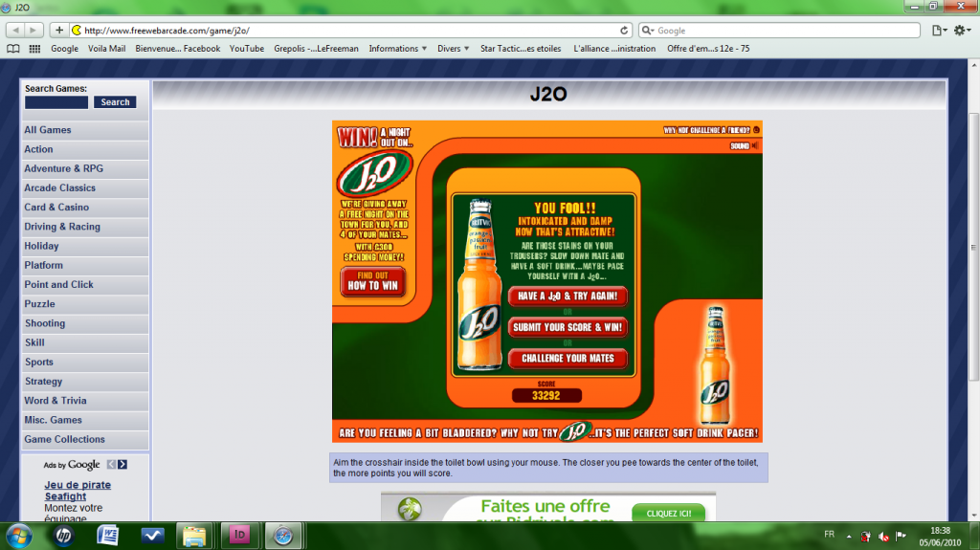Go back with the browser back arrow

[15, 30]
